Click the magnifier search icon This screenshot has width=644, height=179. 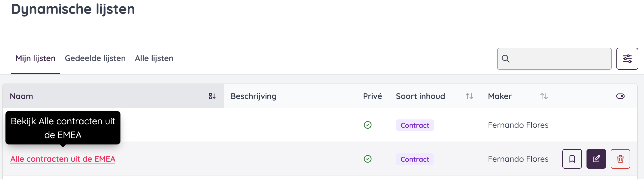pyautogui.click(x=506, y=59)
